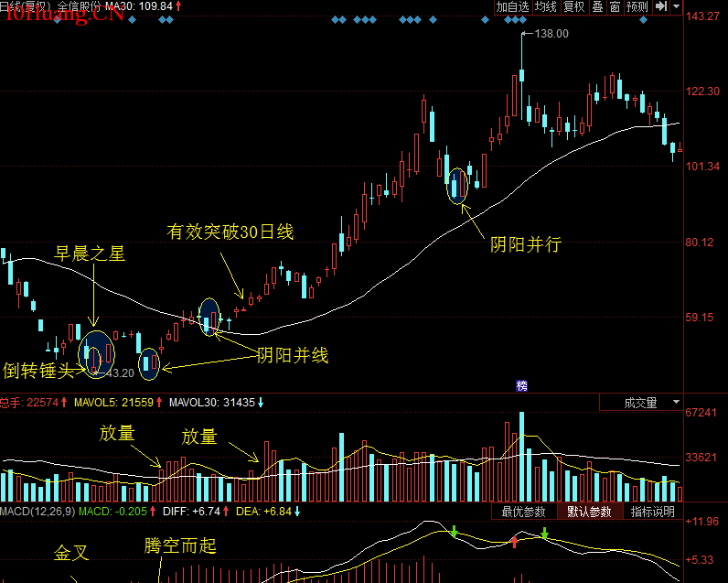Click the 43.20 low price label
The width and height of the screenshot is (728, 583).
coord(119,372)
